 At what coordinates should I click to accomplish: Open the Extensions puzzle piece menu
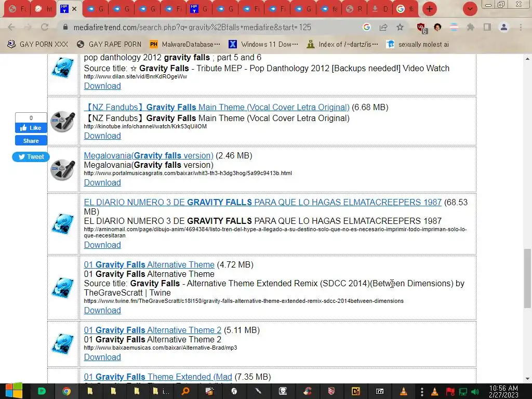click(x=471, y=27)
